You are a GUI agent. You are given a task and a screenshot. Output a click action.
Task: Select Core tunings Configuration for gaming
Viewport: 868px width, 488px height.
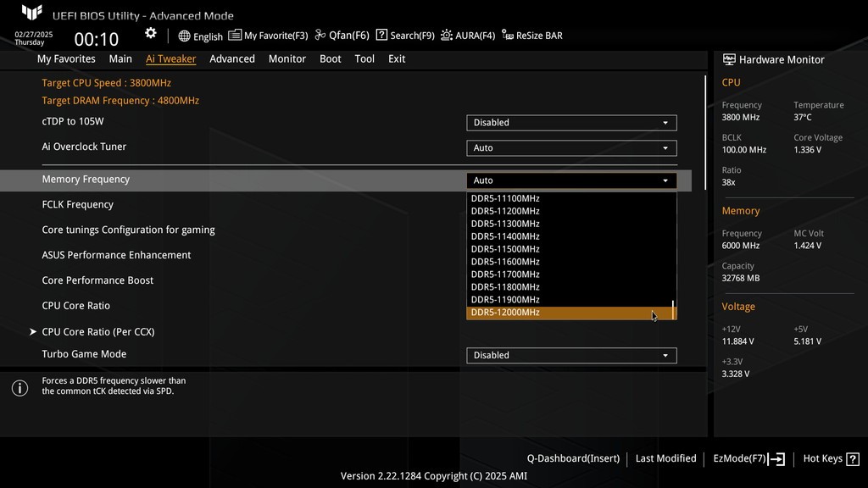click(x=129, y=230)
